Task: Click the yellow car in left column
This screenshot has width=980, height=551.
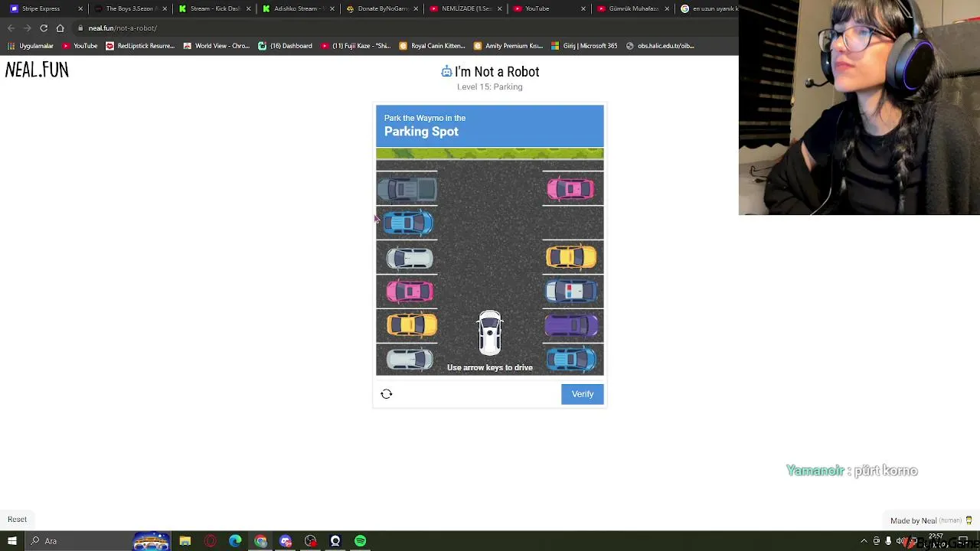Action: [412, 325]
